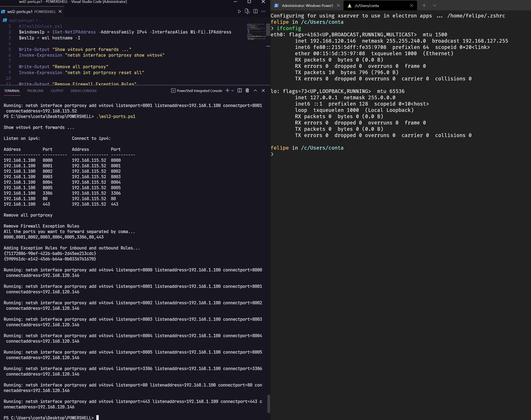This screenshot has width=531, height=420.
Task: Toggle maximize of the terminal panel
Action: 255,91
